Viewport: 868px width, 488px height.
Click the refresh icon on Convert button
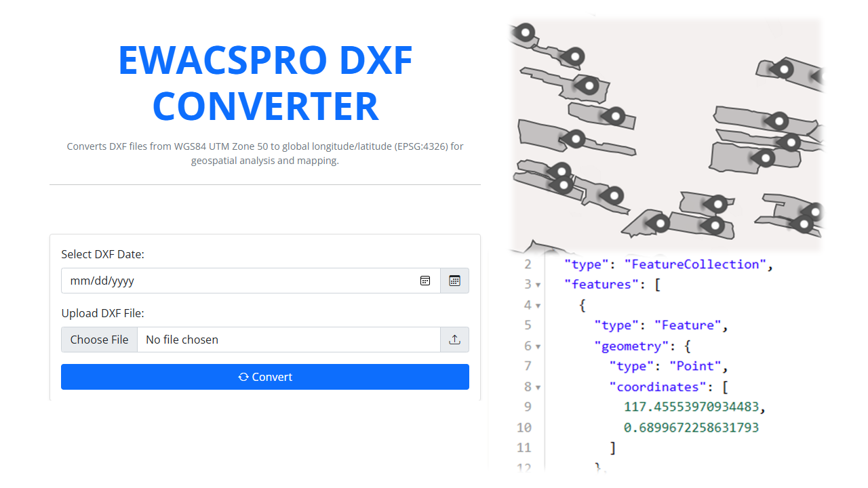pos(243,377)
